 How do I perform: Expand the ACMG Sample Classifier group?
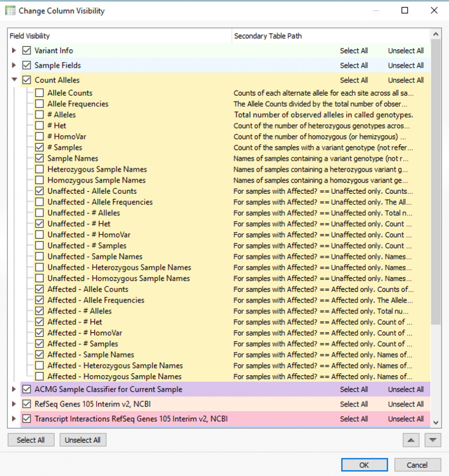point(13,389)
